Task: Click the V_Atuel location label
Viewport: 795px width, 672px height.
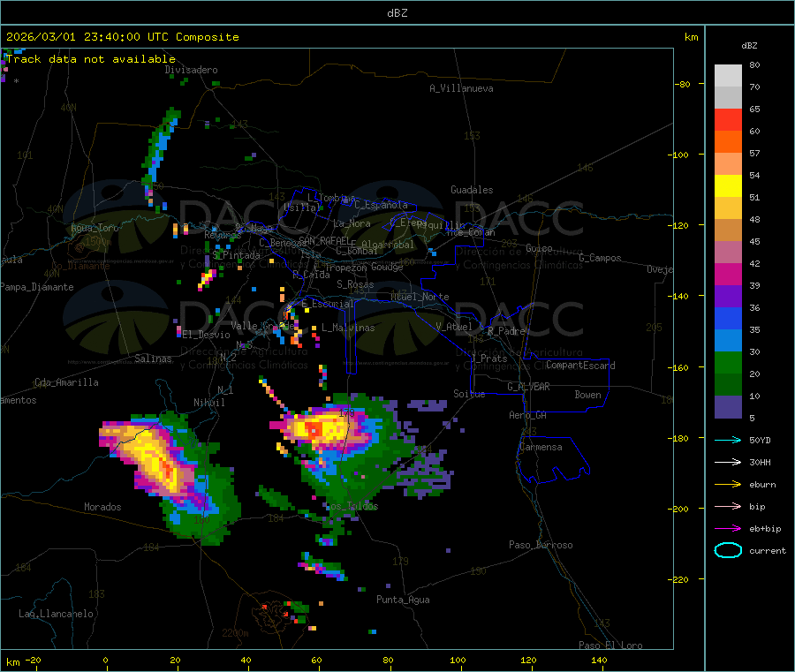Action: click(454, 327)
